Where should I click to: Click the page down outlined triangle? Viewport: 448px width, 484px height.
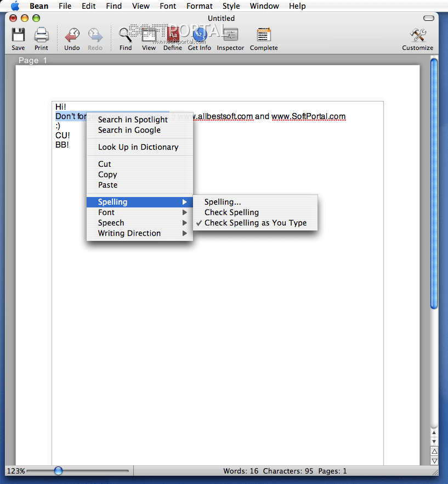click(434, 461)
